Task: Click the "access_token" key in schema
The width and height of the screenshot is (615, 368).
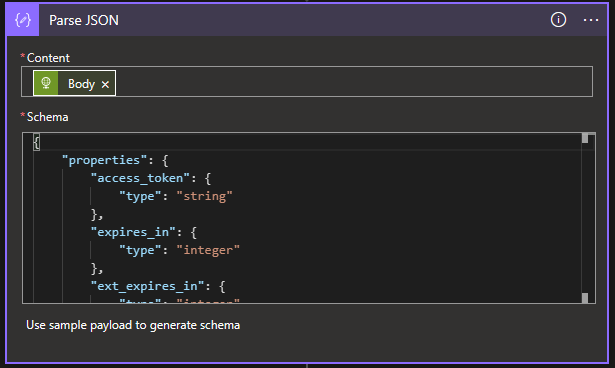Action: (x=140, y=178)
